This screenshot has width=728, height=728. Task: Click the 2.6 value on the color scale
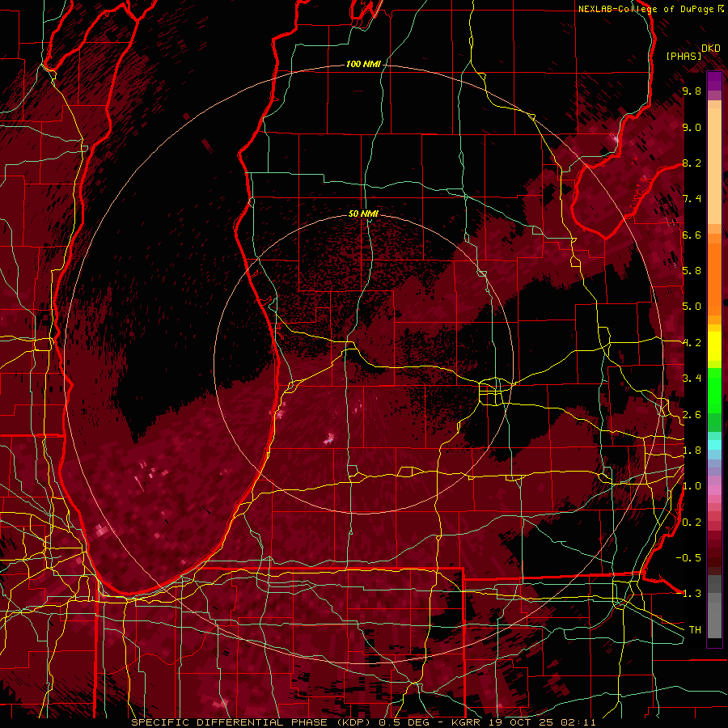[x=692, y=414]
